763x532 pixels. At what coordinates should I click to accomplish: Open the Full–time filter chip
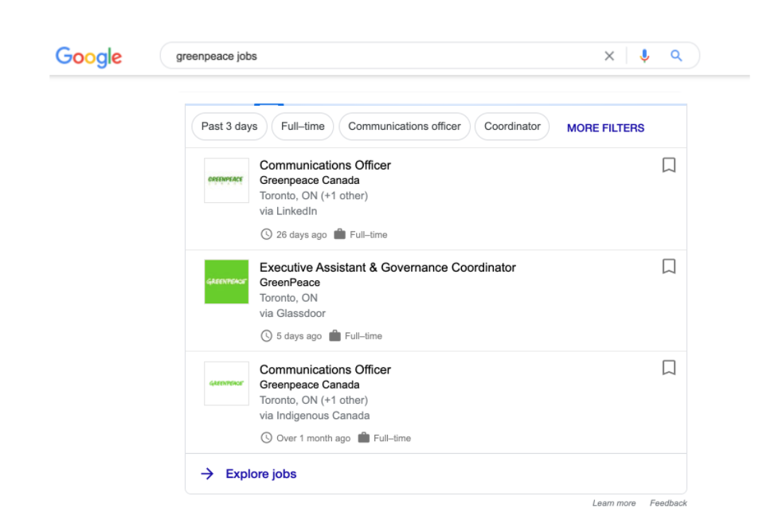click(x=302, y=126)
